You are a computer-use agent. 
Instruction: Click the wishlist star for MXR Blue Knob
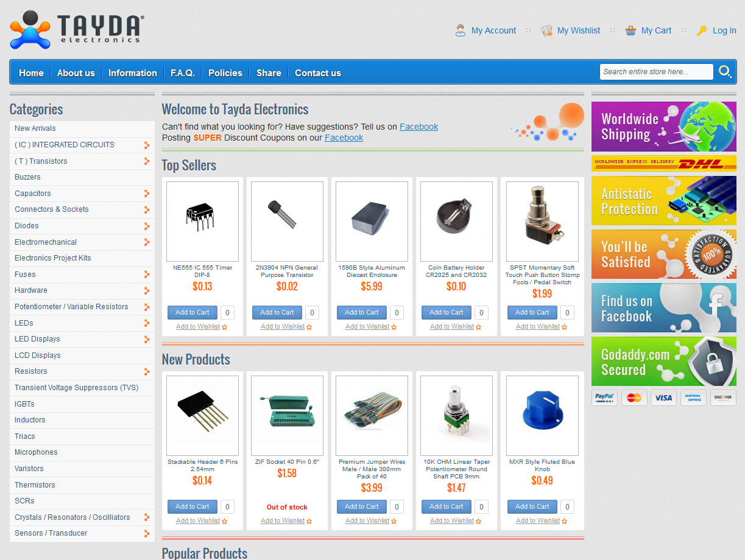(565, 521)
